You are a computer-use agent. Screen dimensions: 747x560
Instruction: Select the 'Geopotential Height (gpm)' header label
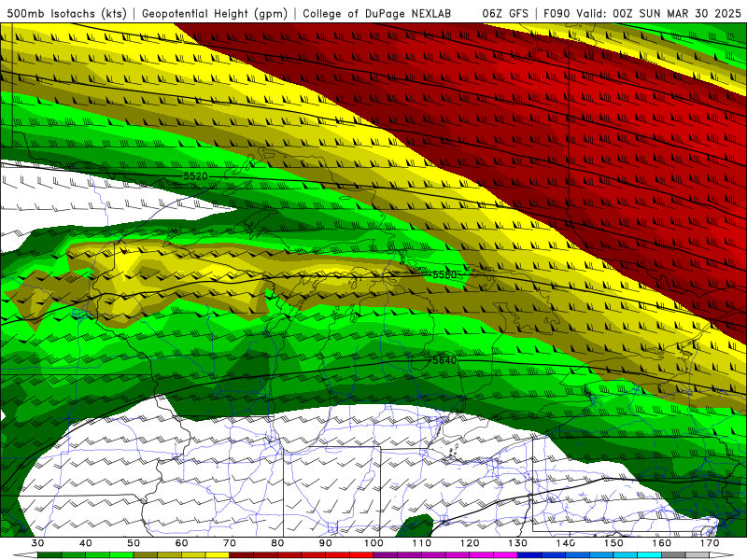pos(215,13)
